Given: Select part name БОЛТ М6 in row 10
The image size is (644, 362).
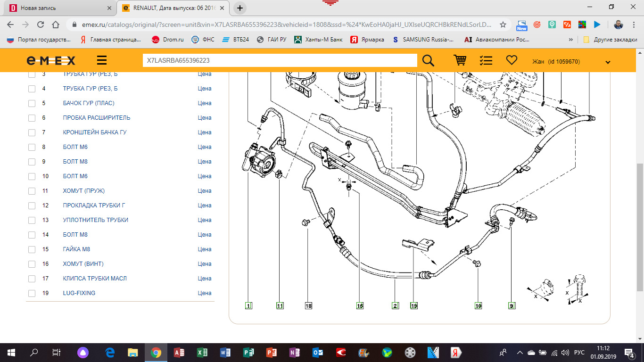Looking at the screenshot, I should [75, 176].
